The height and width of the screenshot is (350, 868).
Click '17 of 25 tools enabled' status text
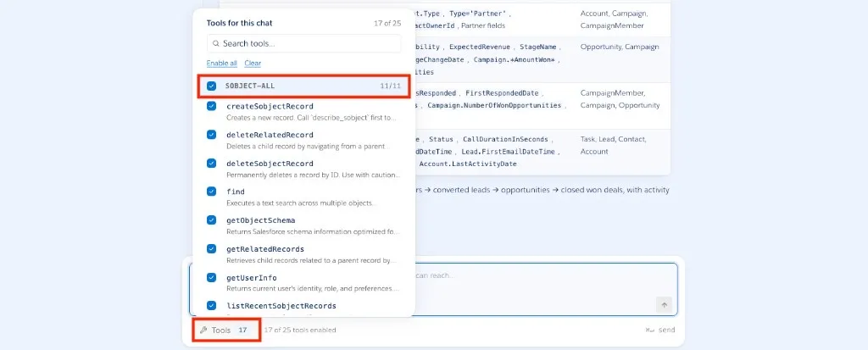[300, 330]
